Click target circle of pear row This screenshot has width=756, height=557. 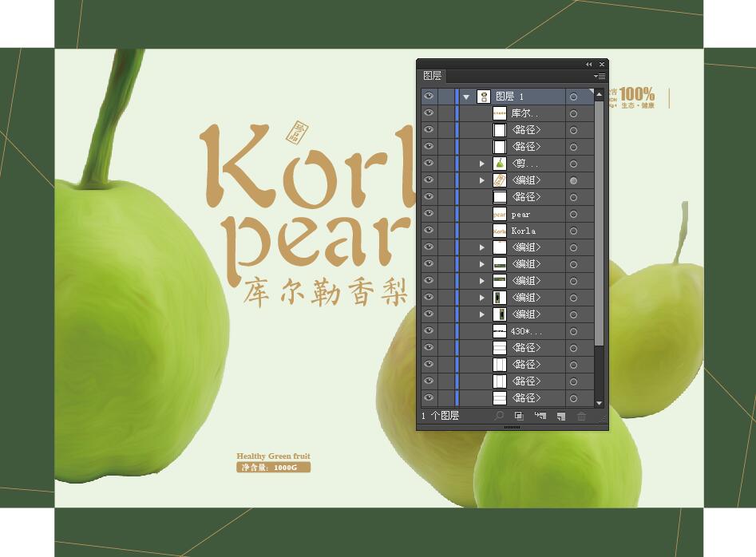click(x=573, y=214)
